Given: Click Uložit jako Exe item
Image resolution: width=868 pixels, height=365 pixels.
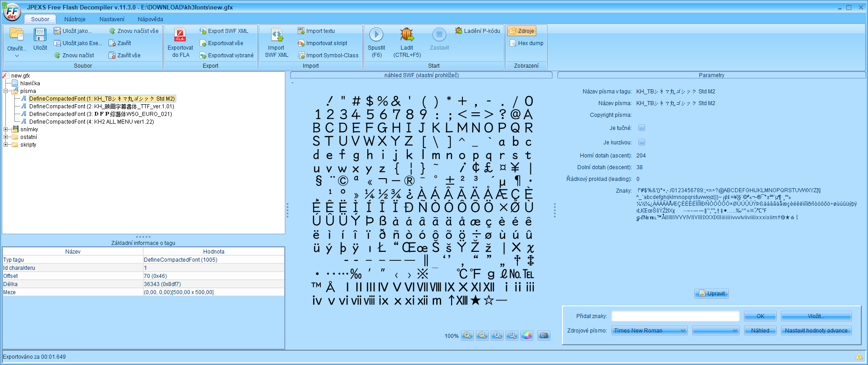Looking at the screenshot, I should coord(78,43).
